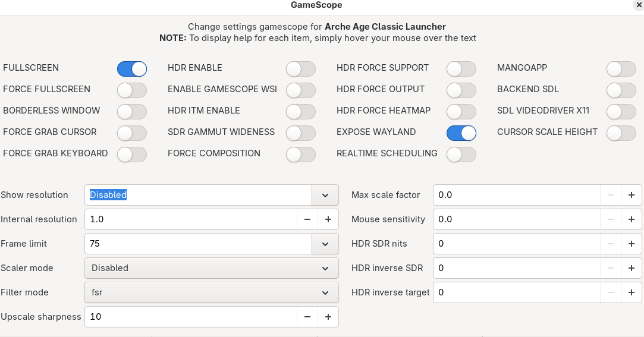Open the Show resolution dropdown arrow
644x337 pixels.
[325, 195]
